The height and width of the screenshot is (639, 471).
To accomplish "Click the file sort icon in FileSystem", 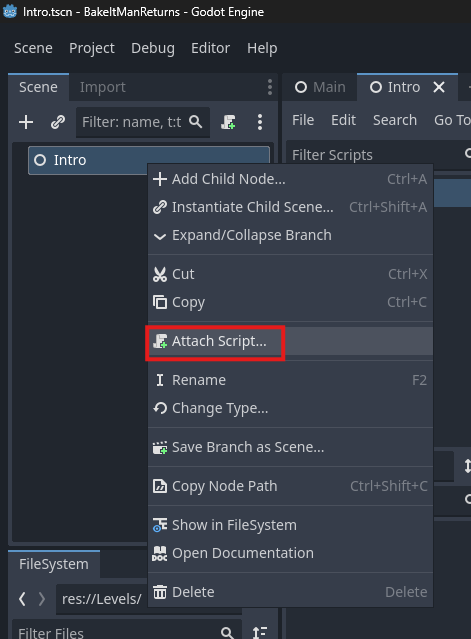I will tap(260, 633).
